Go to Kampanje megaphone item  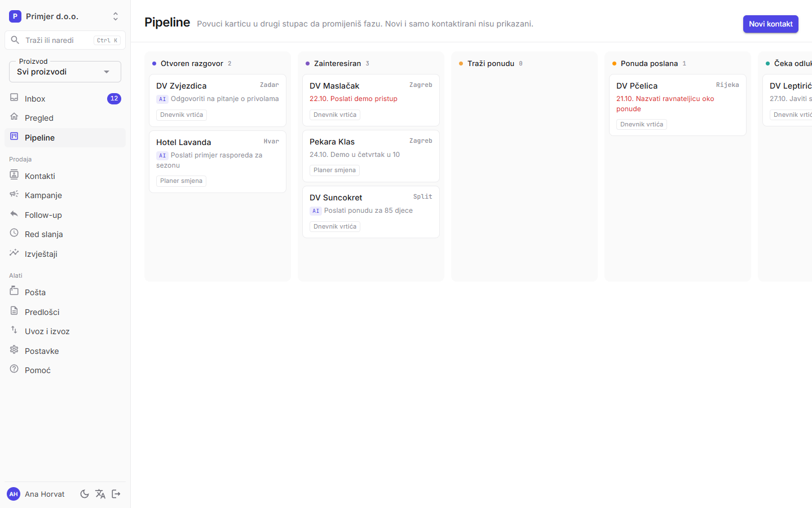coord(65,195)
